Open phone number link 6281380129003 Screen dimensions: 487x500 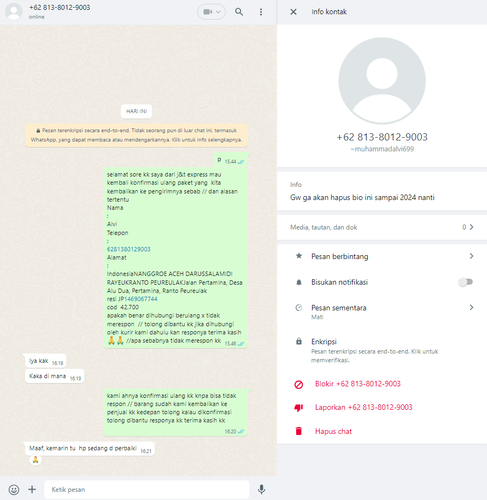(129, 249)
